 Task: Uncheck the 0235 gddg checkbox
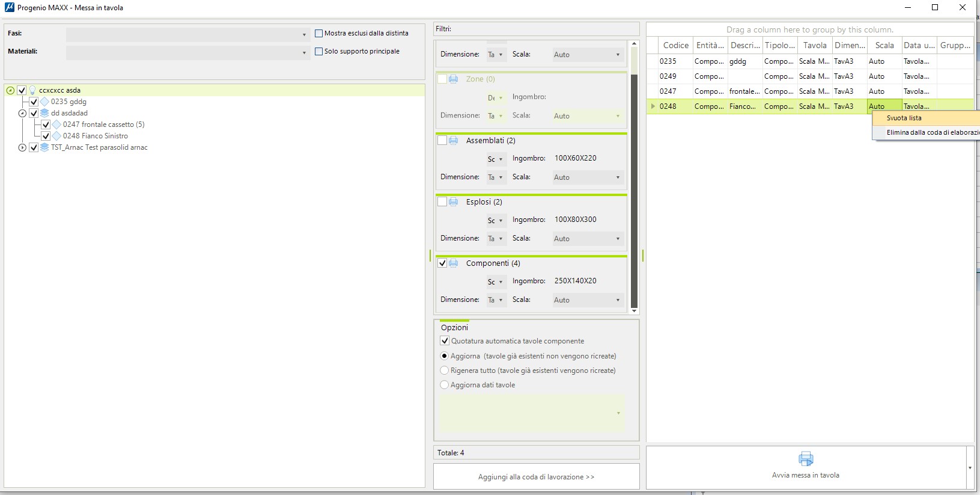click(34, 102)
